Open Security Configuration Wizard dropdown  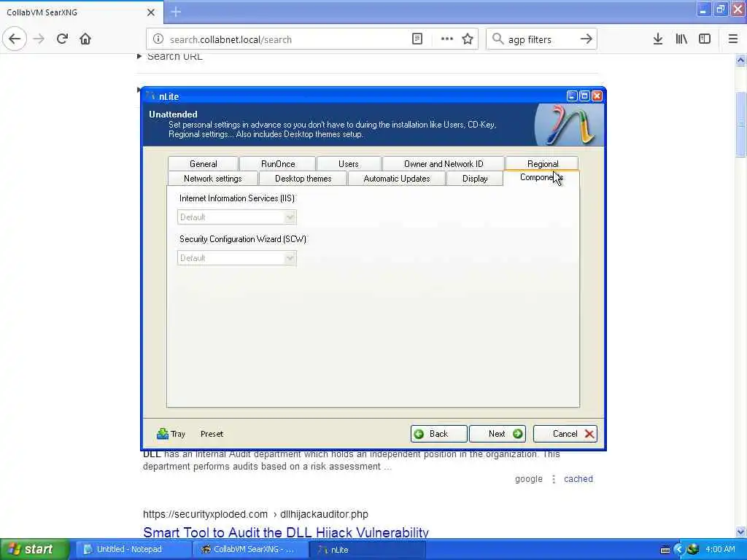pyautogui.click(x=237, y=258)
